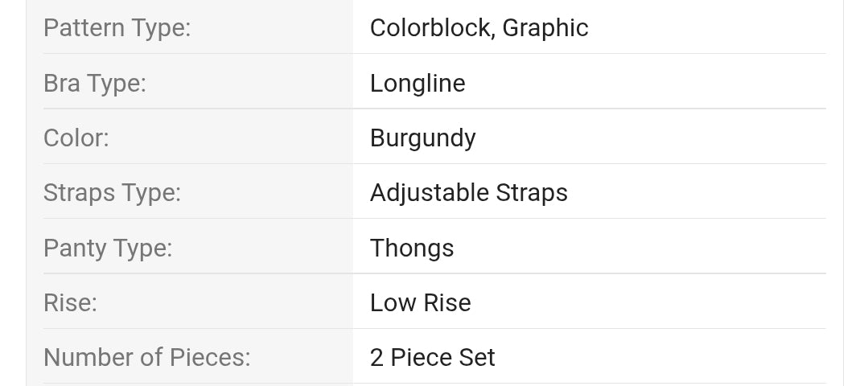The width and height of the screenshot is (868, 386).
Task: Click the Panty Type label
Action: coord(108,248)
